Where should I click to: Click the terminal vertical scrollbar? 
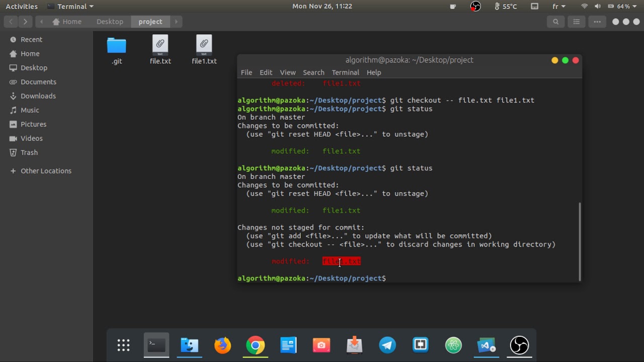click(x=580, y=241)
